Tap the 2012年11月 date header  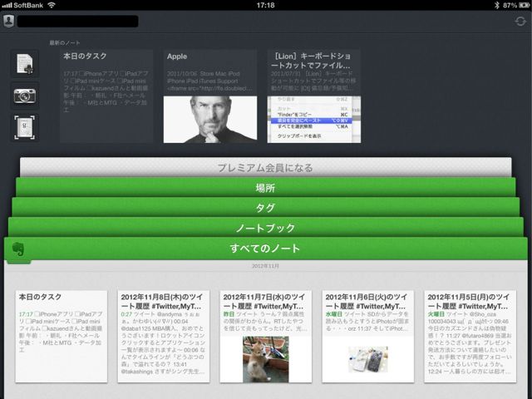pos(265,266)
